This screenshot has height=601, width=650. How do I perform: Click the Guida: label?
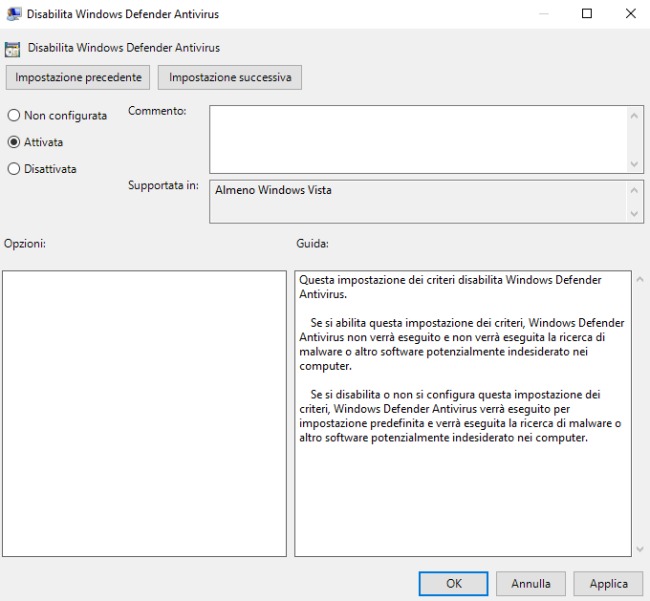tap(312, 243)
